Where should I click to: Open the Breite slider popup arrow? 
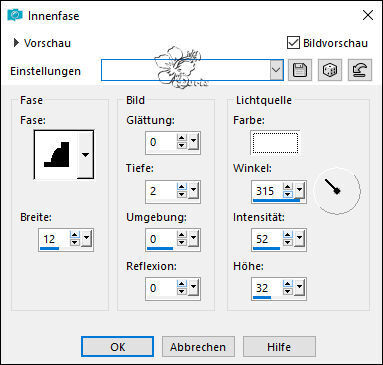[x=87, y=239]
